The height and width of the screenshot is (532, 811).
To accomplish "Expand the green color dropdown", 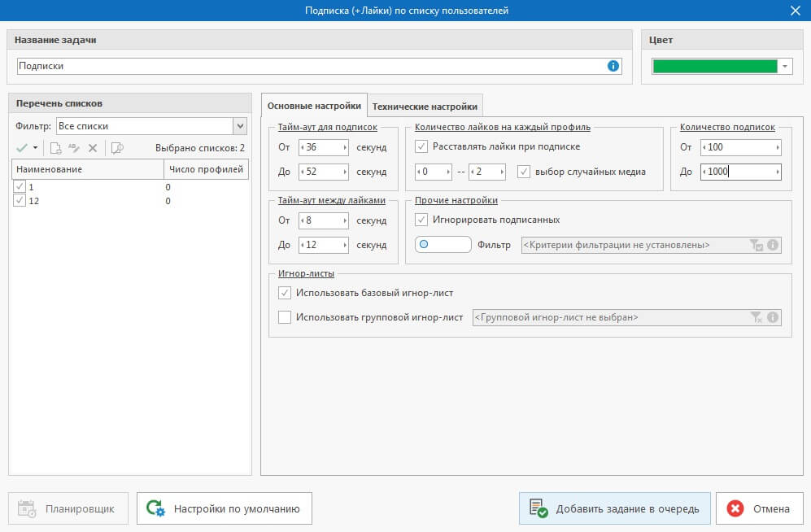I will pos(785,67).
